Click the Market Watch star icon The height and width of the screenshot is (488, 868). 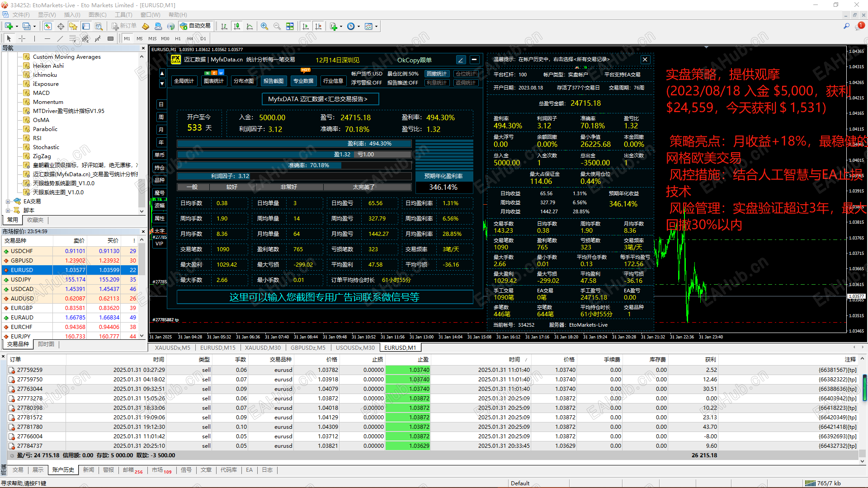[x=73, y=26]
